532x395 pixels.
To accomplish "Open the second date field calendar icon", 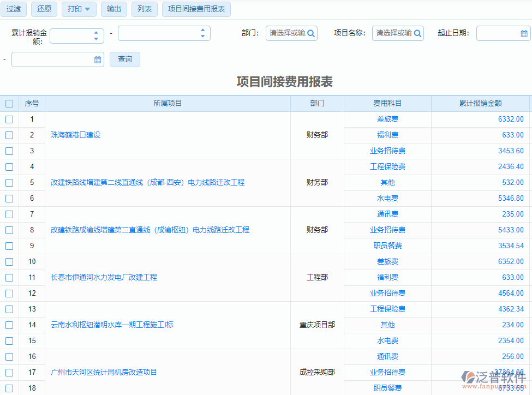I will 98,59.
